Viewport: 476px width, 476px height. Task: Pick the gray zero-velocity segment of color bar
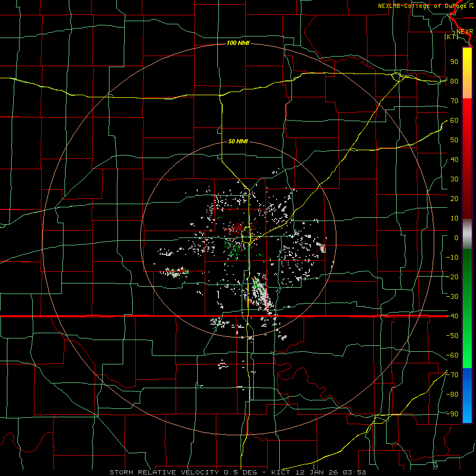[467, 234]
